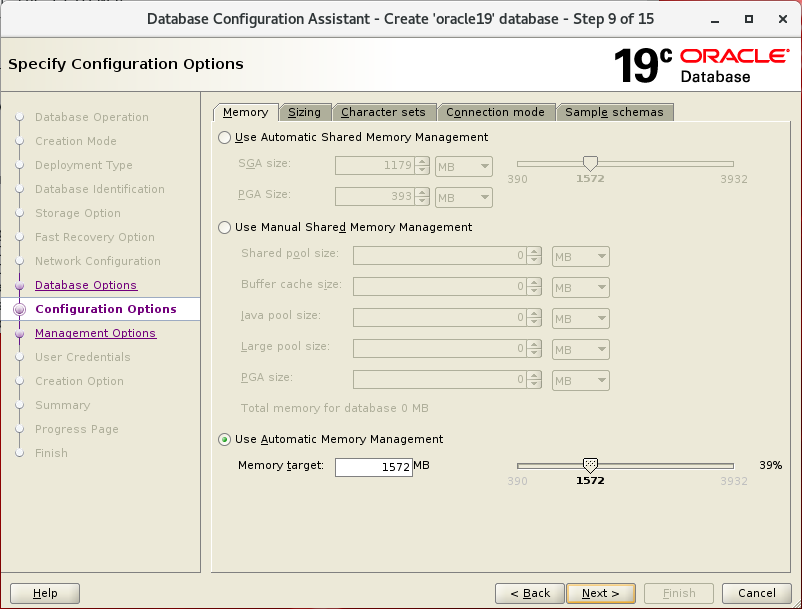Click the Database Operation step

pyautogui.click(x=92, y=118)
